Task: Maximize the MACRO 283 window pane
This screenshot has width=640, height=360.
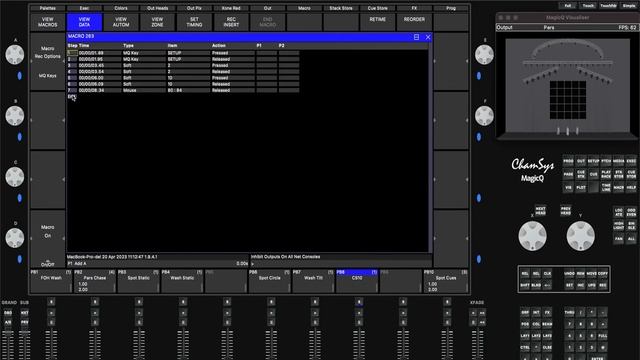Action: click(x=416, y=37)
